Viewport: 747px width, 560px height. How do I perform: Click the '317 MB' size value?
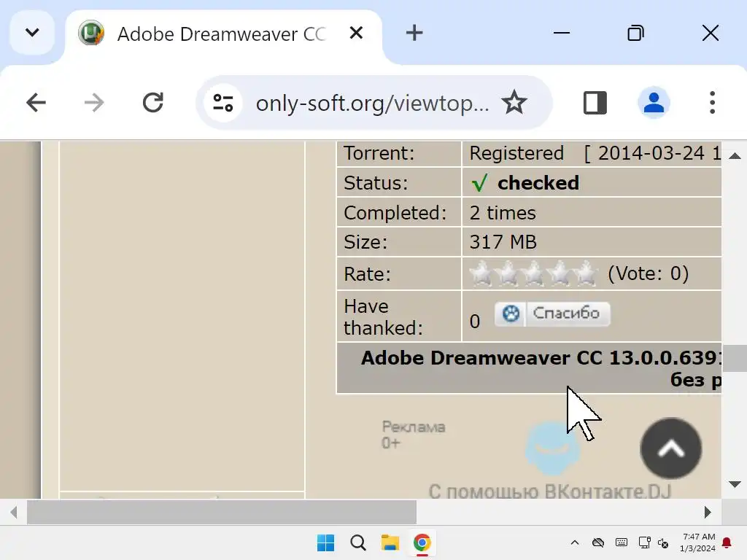pos(503,242)
